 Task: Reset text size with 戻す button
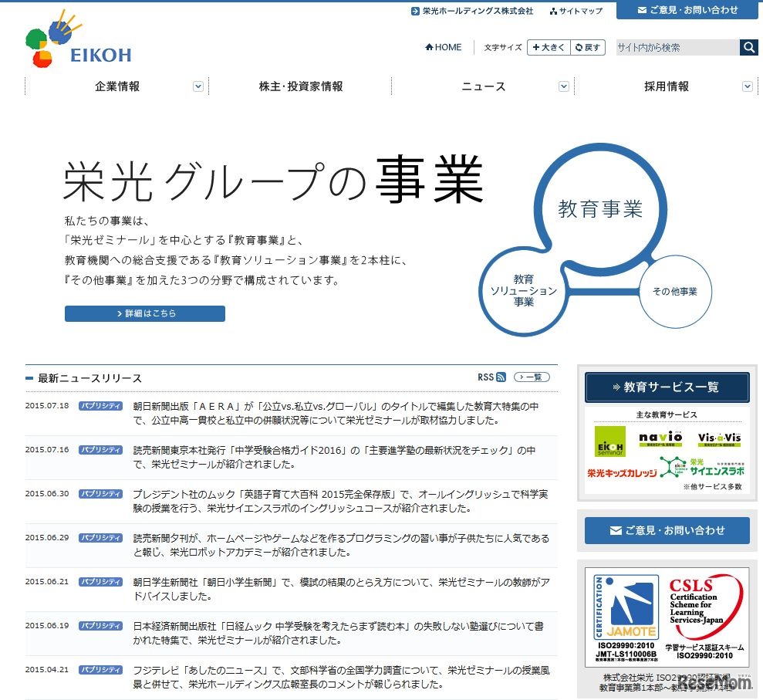pos(588,47)
